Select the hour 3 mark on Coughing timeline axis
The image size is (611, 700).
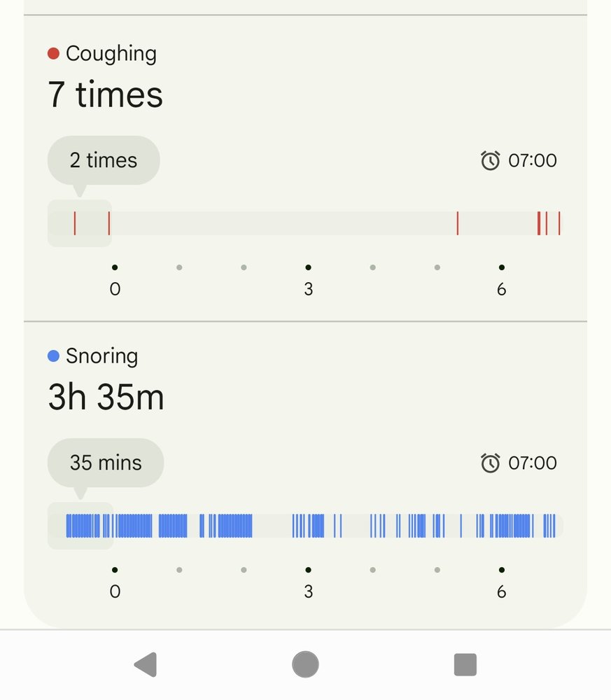point(308,288)
